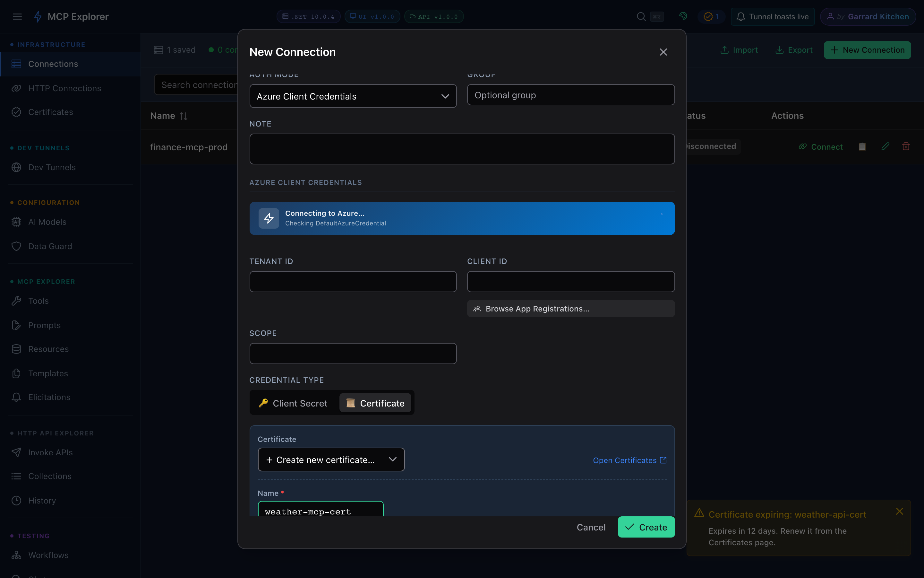The height and width of the screenshot is (578, 924).
Task: Close the New Connection dialog
Action: (x=663, y=52)
